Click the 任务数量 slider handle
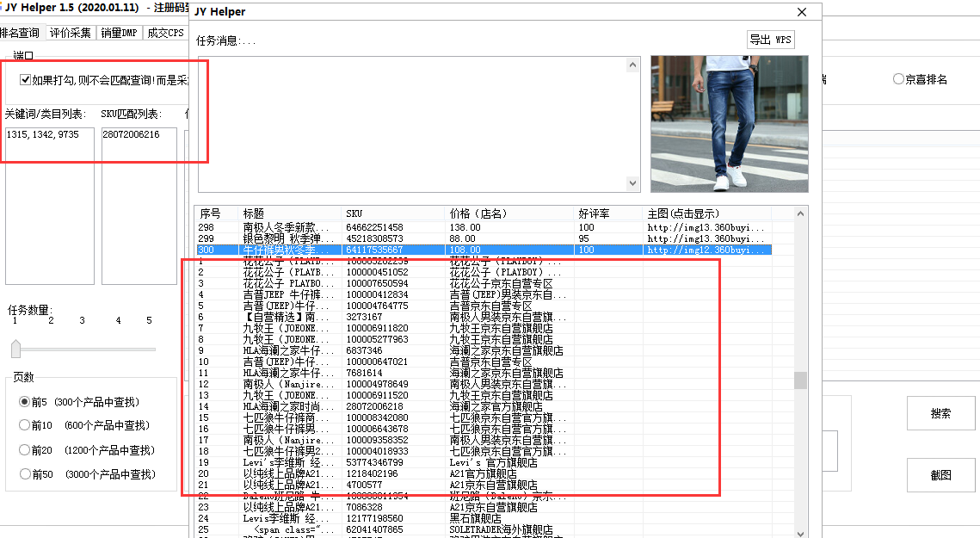980x538 pixels. tap(16, 349)
